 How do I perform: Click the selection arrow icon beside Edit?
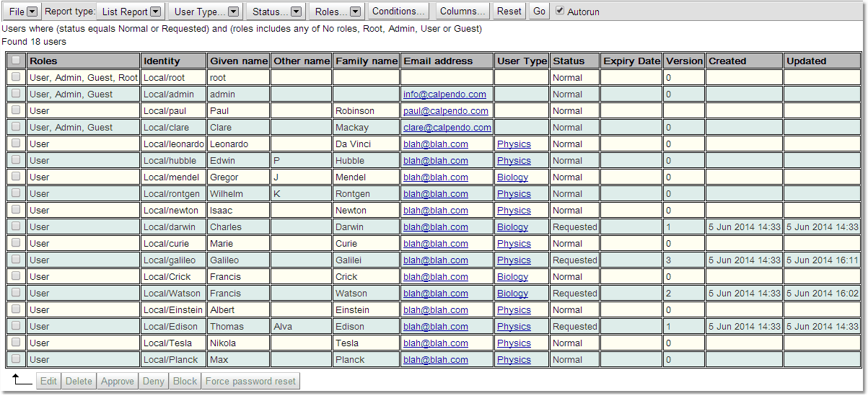coord(22,380)
